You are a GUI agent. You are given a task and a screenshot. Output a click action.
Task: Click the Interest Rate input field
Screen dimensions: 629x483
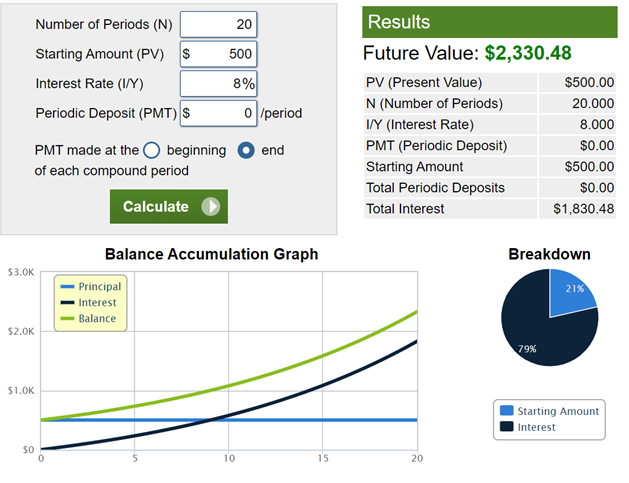click(219, 84)
